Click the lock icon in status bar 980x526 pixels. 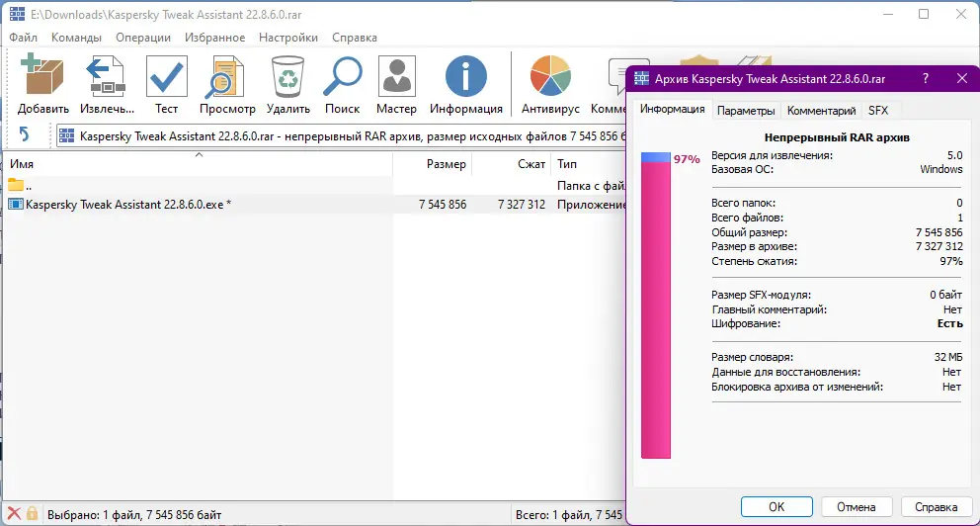(x=32, y=514)
